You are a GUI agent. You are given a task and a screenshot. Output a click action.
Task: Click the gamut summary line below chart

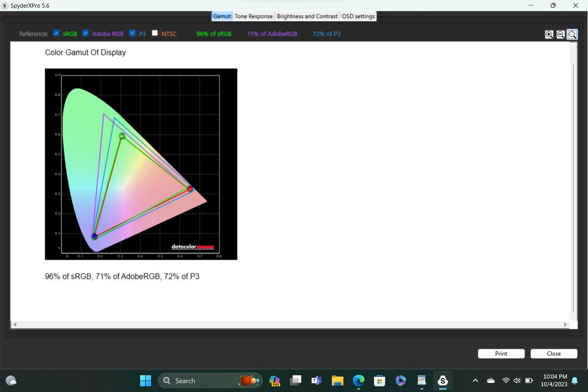pyautogui.click(x=122, y=276)
